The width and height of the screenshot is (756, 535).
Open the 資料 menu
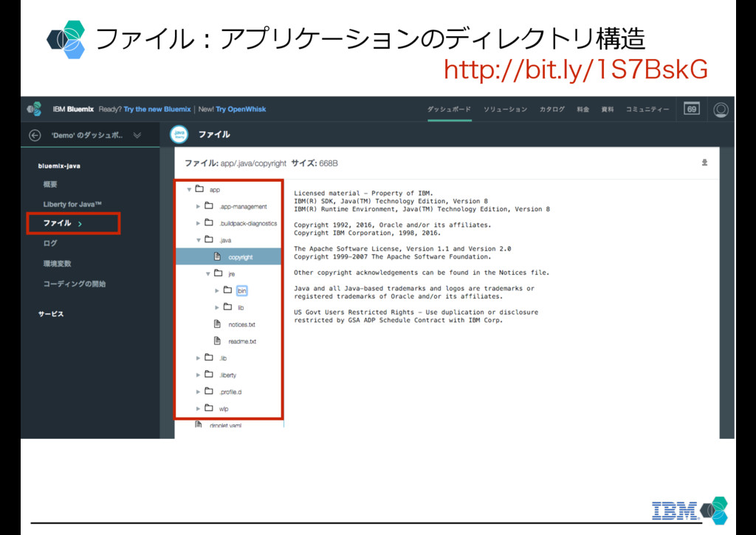tap(608, 109)
